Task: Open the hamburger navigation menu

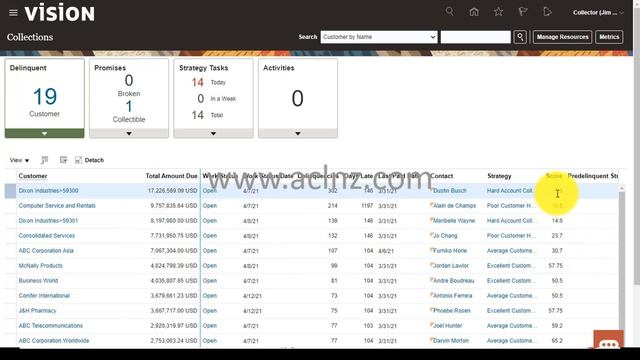Action: pos(13,13)
